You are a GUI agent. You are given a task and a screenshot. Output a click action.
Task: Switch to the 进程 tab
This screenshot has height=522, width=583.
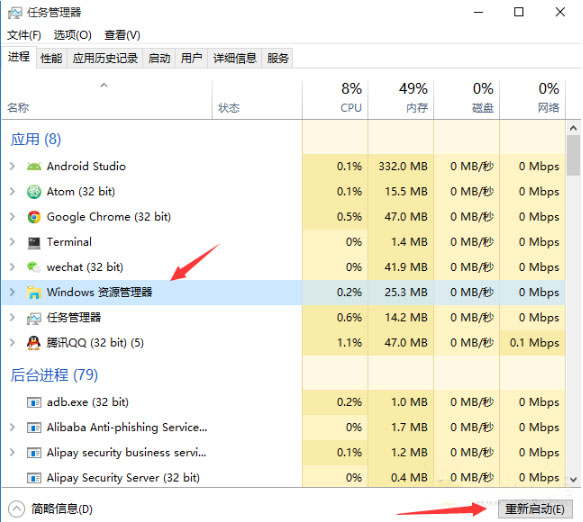(x=19, y=57)
